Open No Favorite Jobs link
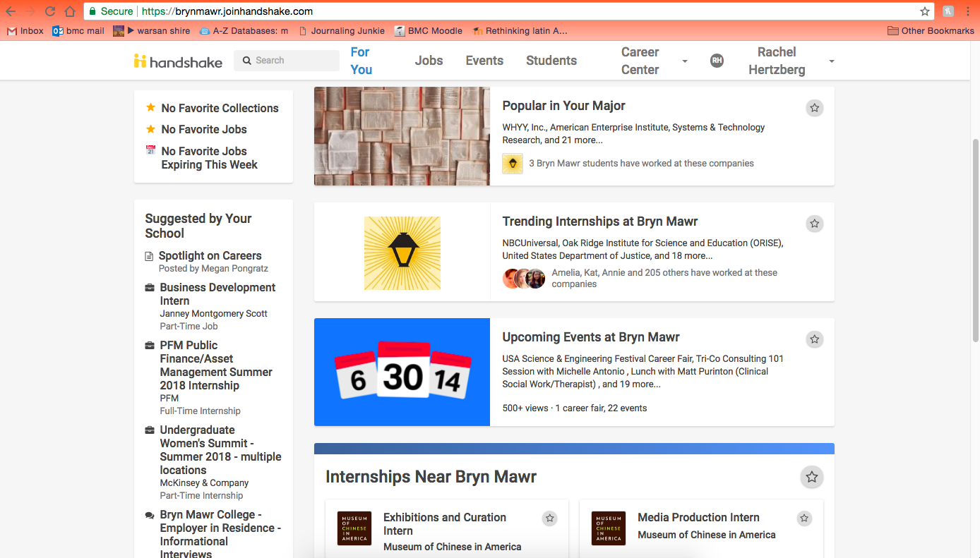Screen dimensions: 980x558 pyautogui.click(x=204, y=129)
